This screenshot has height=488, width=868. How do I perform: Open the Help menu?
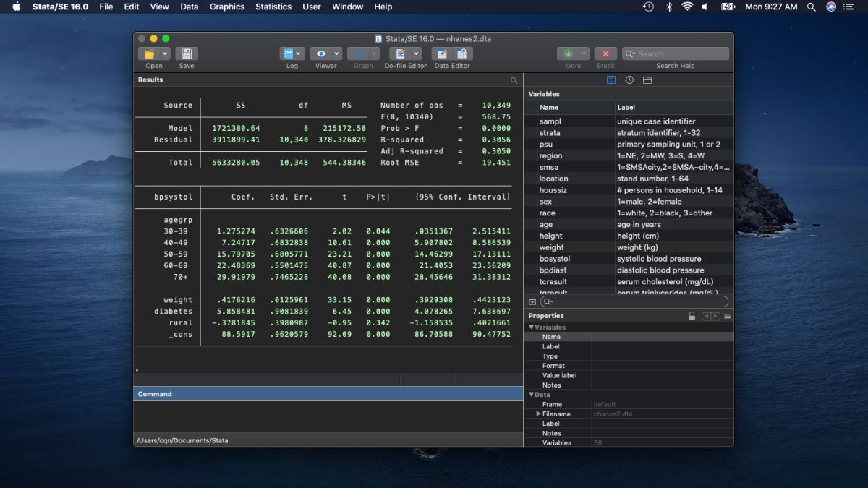(x=383, y=7)
